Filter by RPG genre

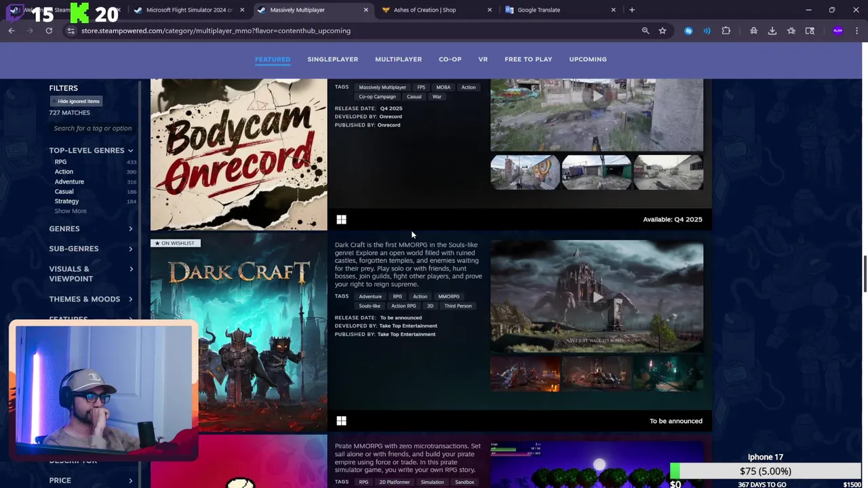click(x=60, y=162)
